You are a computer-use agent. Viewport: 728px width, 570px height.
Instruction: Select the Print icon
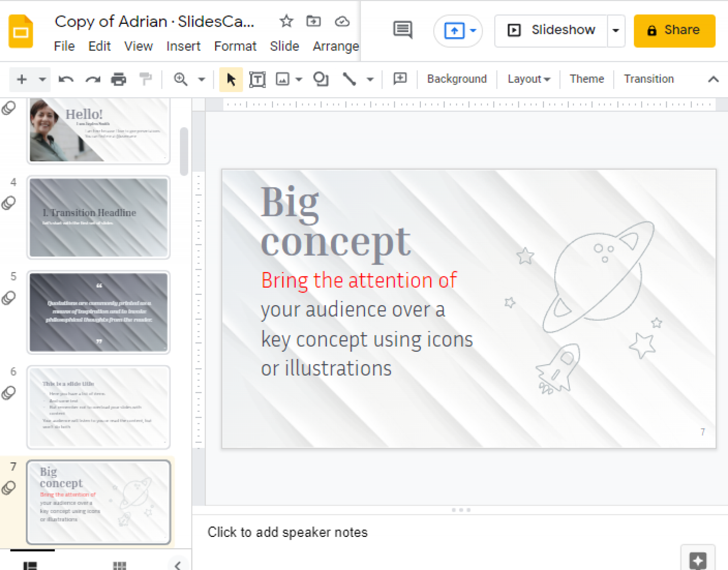(x=118, y=79)
